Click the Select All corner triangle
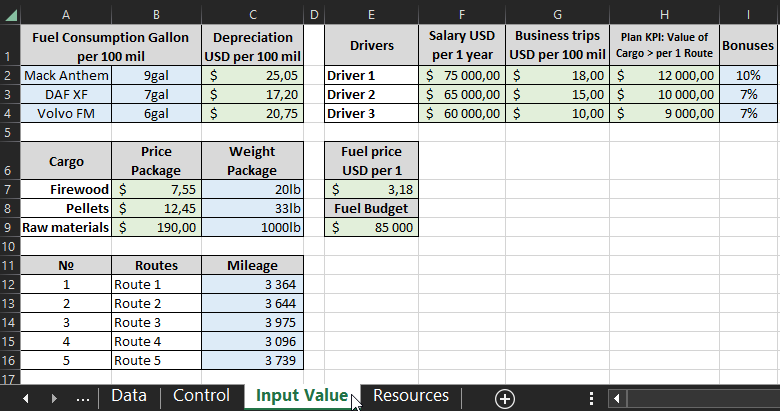This screenshot has width=780, height=411. 10,15
